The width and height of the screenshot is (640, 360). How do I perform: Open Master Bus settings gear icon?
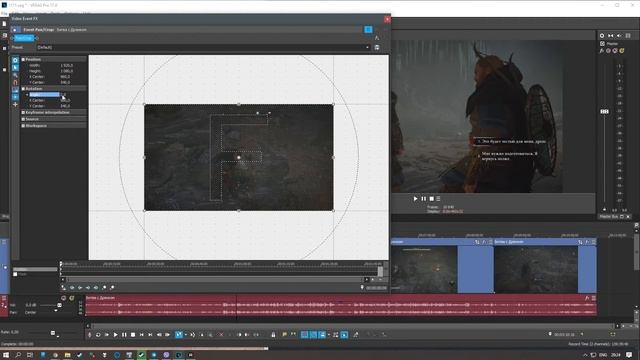[602, 36]
